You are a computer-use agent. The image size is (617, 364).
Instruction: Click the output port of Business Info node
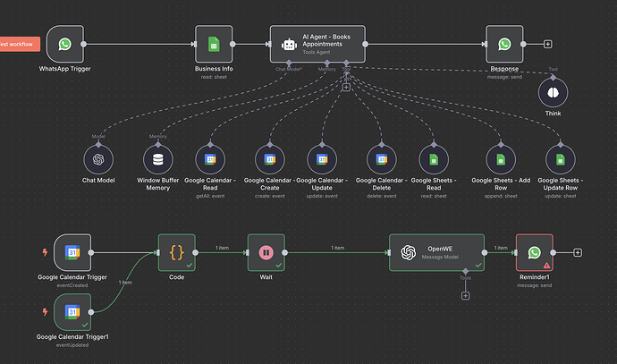pos(232,44)
